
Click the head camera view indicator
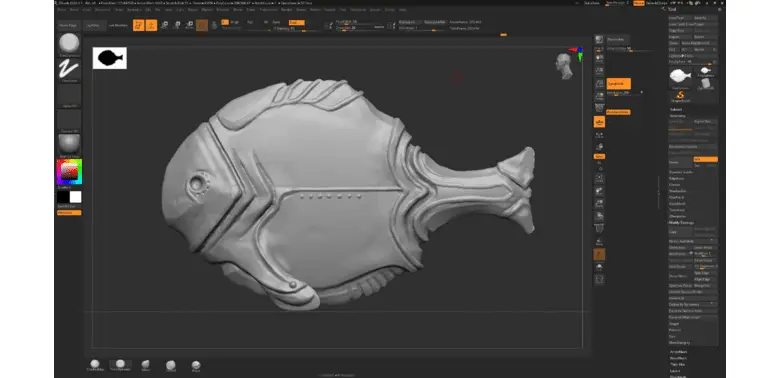pos(564,66)
